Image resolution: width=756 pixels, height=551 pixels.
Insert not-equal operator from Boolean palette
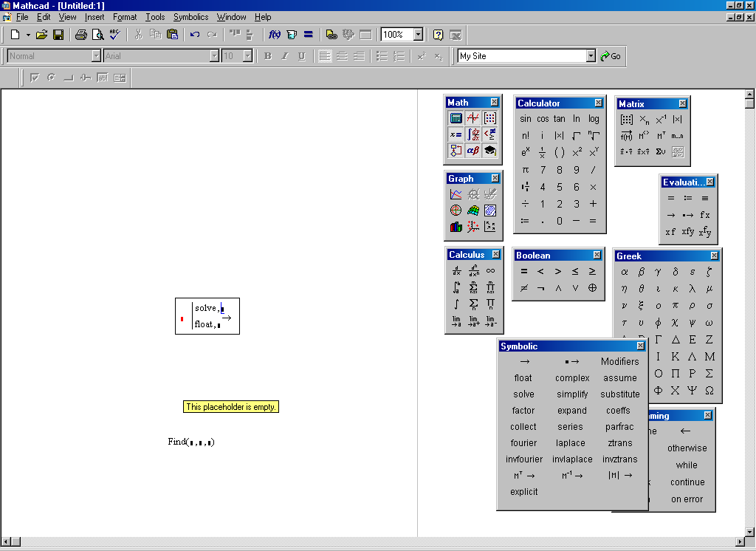click(524, 288)
